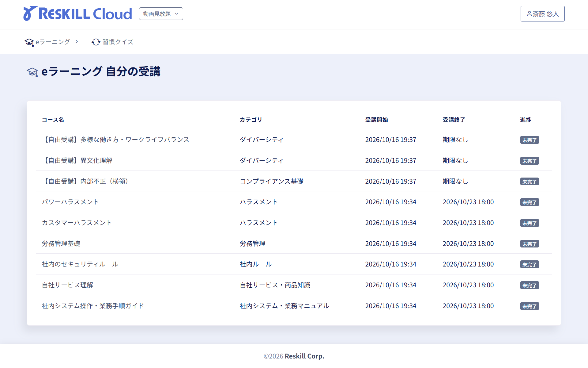This screenshot has height=368, width=588.
Task: Click 未完了 badge for 異文化理解 row
Action: point(530,161)
